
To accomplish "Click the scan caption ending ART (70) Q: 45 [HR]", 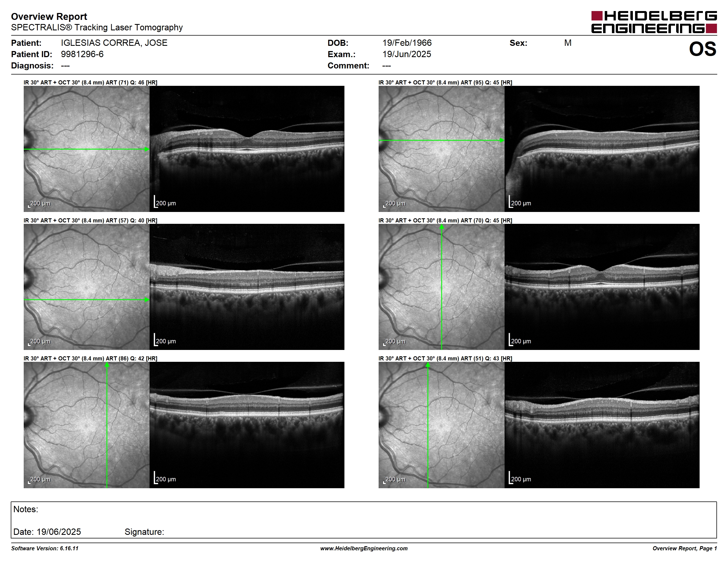I will [445, 221].
